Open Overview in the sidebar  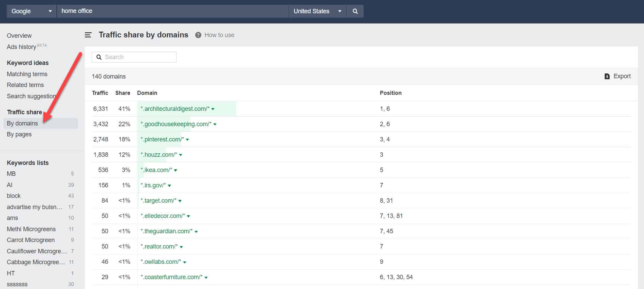tap(19, 36)
